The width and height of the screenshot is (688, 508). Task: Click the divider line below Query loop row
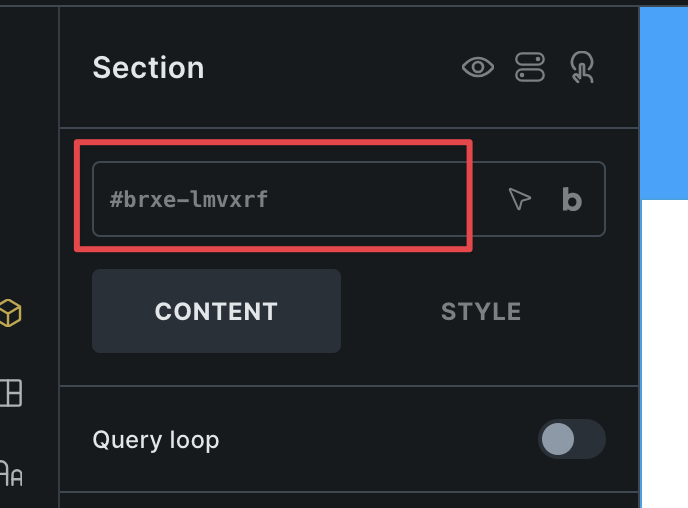[349, 492]
